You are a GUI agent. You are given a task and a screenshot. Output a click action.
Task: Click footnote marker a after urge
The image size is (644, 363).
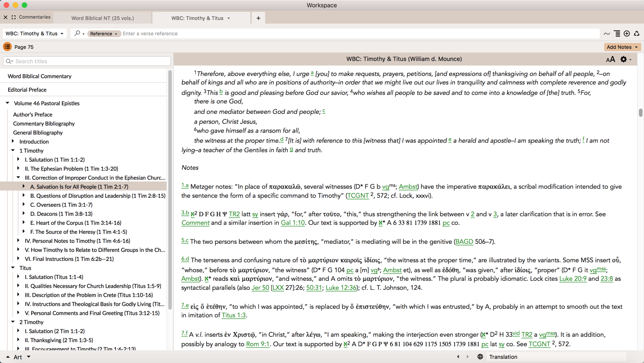[312, 73]
